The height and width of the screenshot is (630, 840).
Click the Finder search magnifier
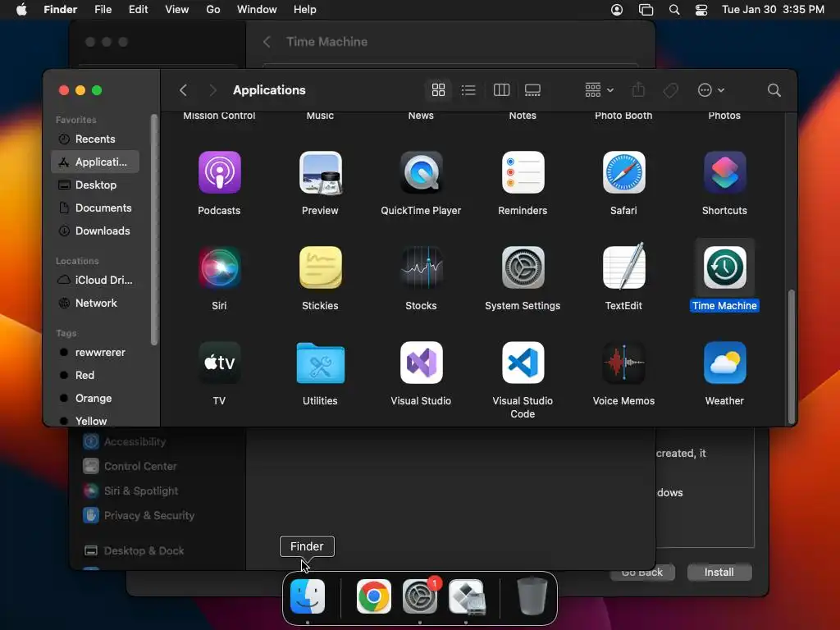[x=774, y=90]
